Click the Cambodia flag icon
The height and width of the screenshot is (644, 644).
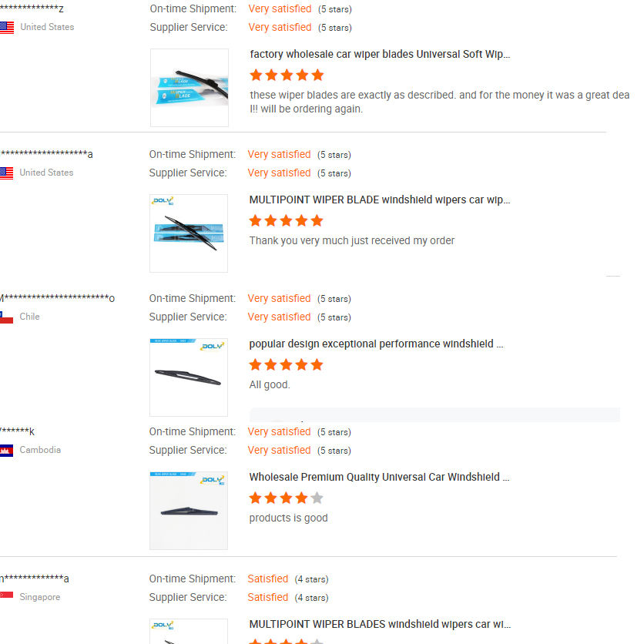[x=7, y=451]
